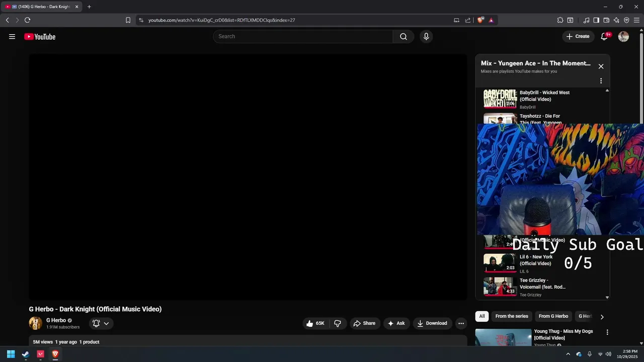Select From the series chip
The width and height of the screenshot is (644, 362).
click(512, 316)
